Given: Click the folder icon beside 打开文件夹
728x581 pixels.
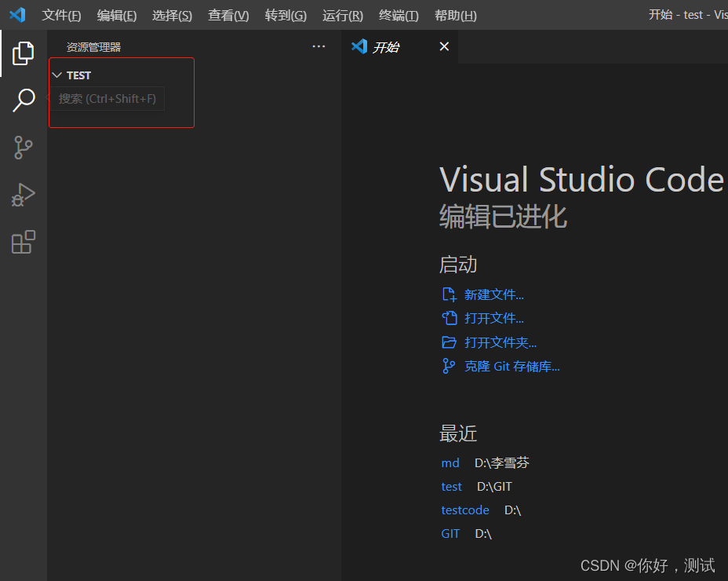Looking at the screenshot, I should (x=449, y=342).
